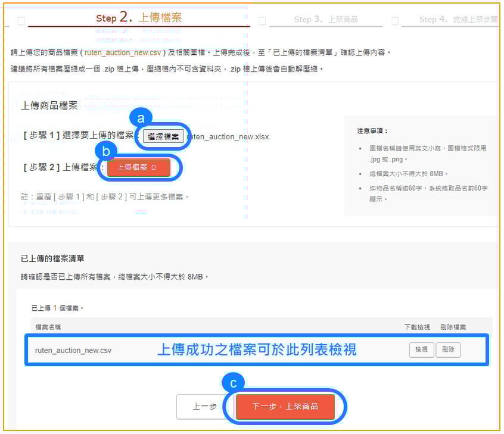The width and height of the screenshot is (504, 434).
Task: Delete the uploaded file with 刪除 button
Action: (x=448, y=350)
